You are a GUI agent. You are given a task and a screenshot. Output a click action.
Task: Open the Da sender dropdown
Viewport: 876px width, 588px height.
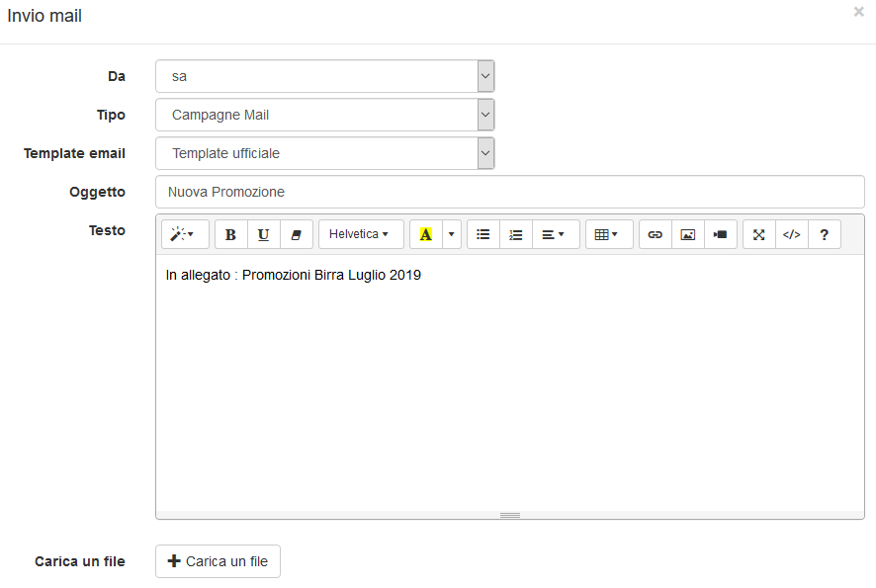pyautogui.click(x=324, y=76)
